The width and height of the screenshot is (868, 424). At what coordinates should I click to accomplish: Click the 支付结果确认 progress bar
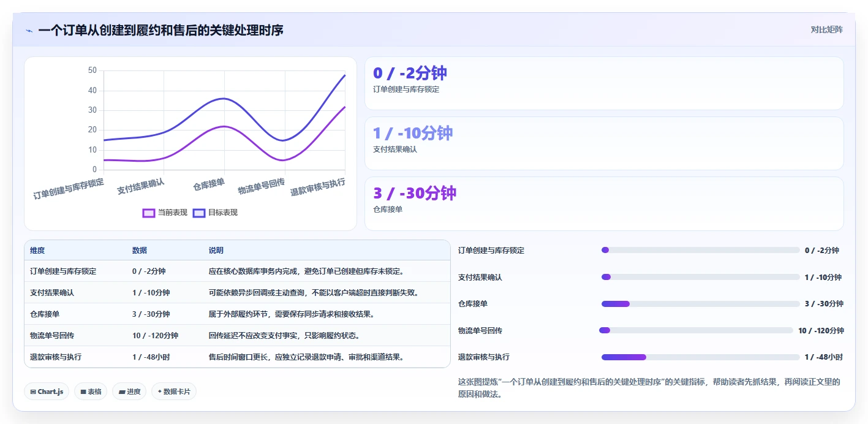click(x=701, y=277)
